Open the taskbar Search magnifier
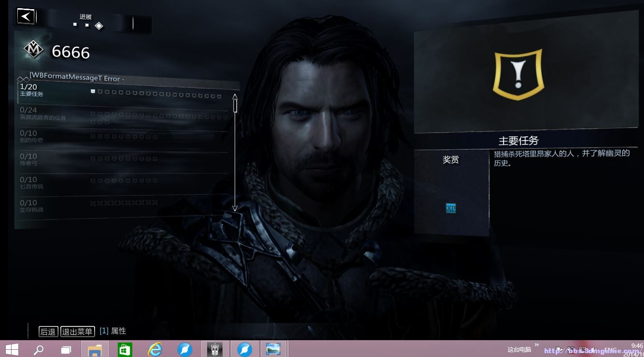Viewport: 644px width, 357px height. click(39, 349)
